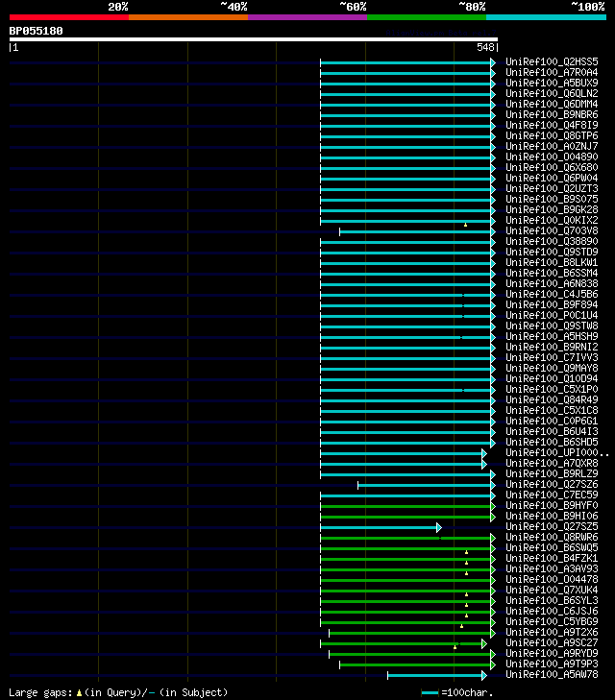
Task: Click the cyan ~100% legend color segment
Action: click(546, 17)
